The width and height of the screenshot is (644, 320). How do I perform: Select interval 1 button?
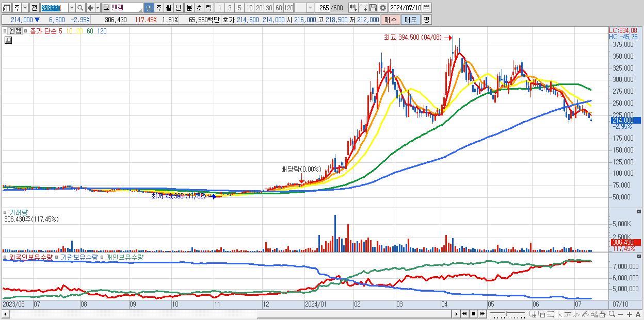pos(219,8)
